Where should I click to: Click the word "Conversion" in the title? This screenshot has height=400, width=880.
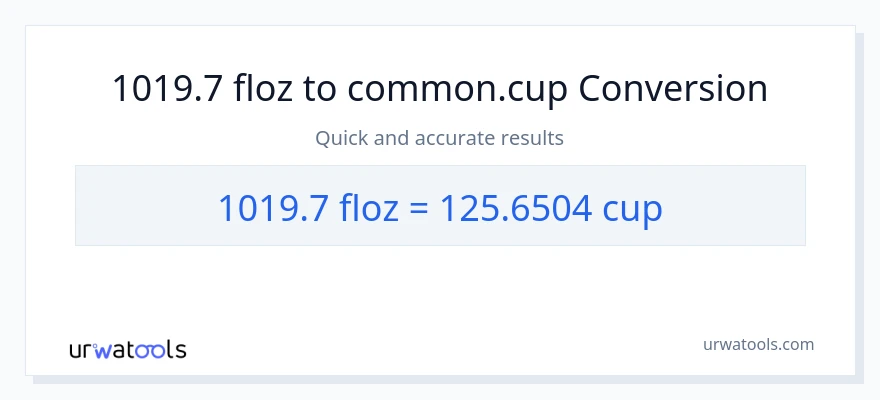[x=673, y=89]
